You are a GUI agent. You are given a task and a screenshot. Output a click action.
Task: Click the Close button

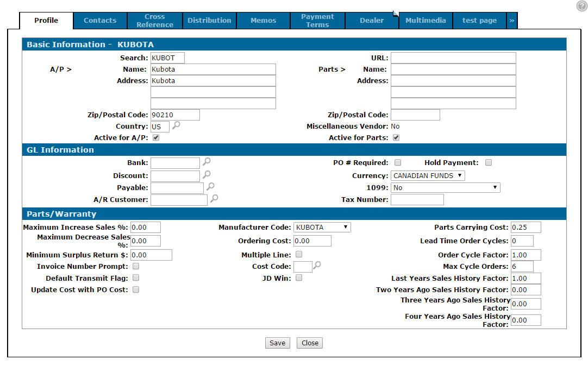click(310, 343)
